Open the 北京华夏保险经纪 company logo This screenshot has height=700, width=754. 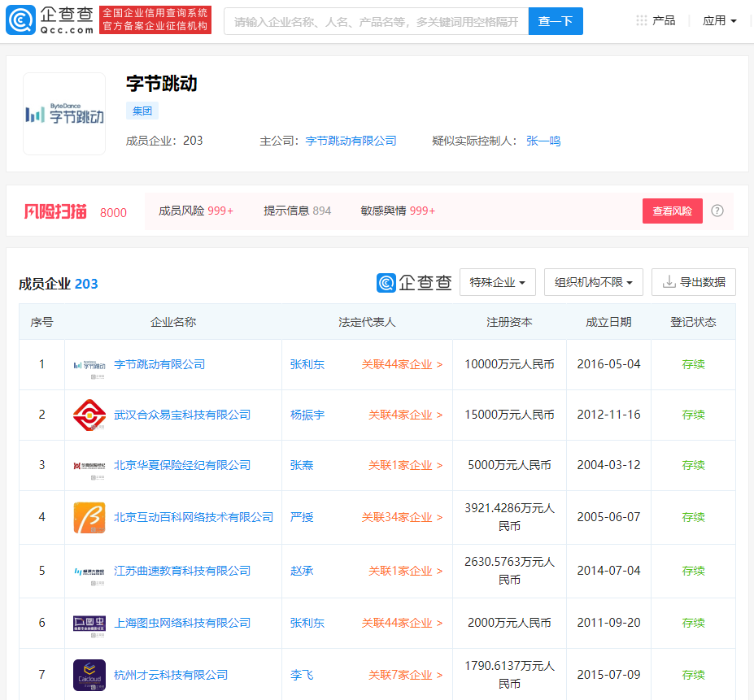(89, 465)
